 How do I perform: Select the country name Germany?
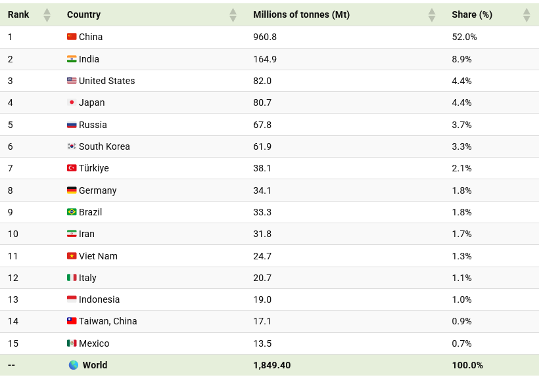98,190
